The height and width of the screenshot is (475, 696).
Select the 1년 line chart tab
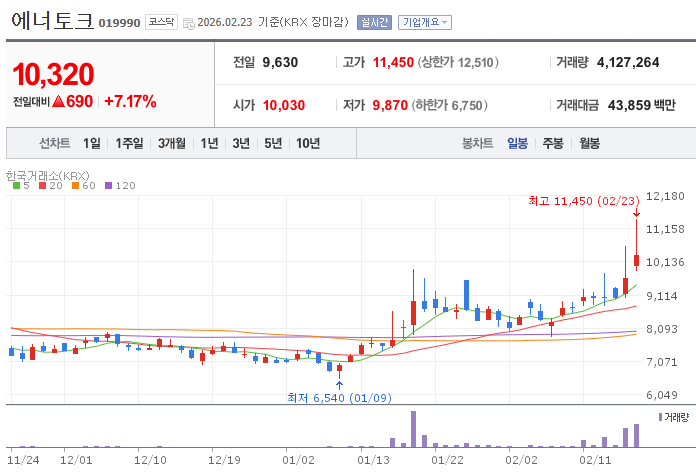pyautogui.click(x=209, y=143)
